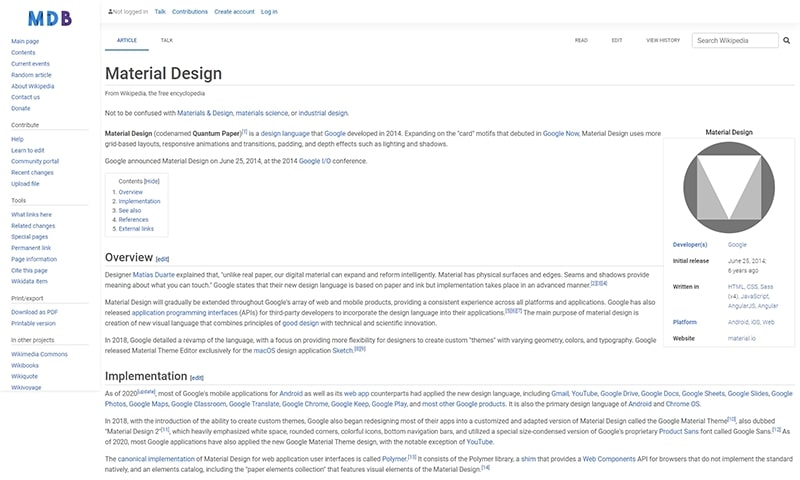Image resolution: width=800 pixels, height=480 pixels.
Task: Jump to External links in contents
Action: [x=136, y=229]
